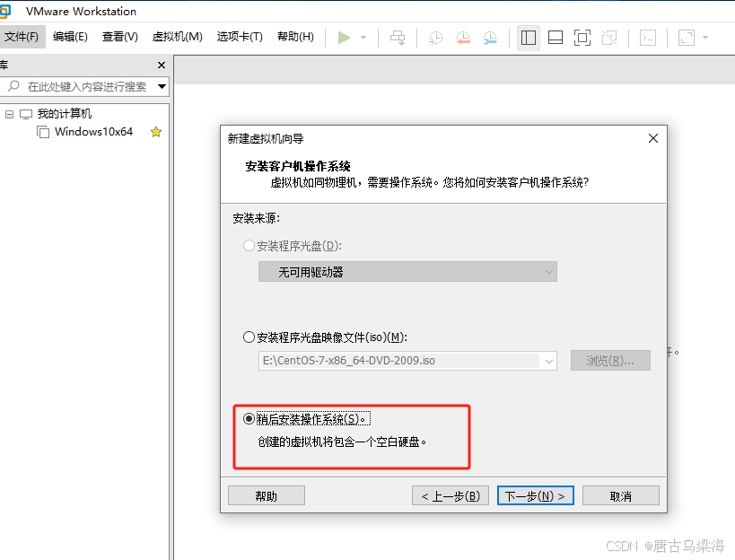This screenshot has width=735, height=560.
Task: Click the monitor icon beside 我的计算机
Action: (x=26, y=114)
